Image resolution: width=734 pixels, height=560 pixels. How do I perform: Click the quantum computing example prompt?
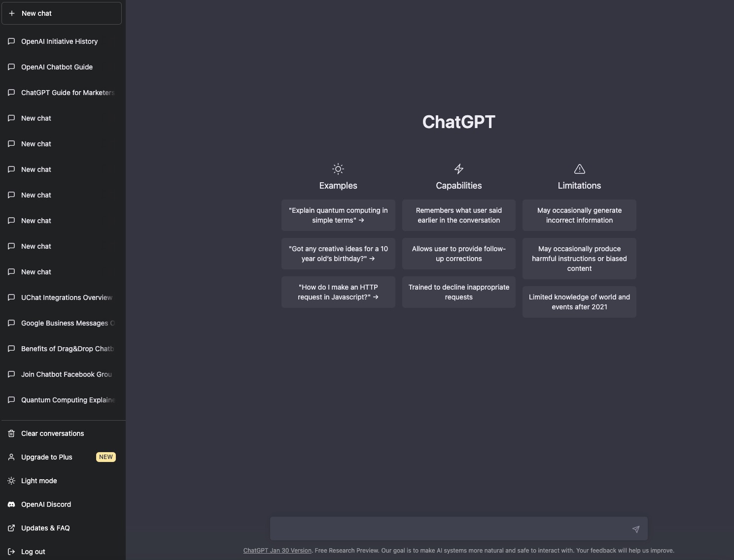338,215
